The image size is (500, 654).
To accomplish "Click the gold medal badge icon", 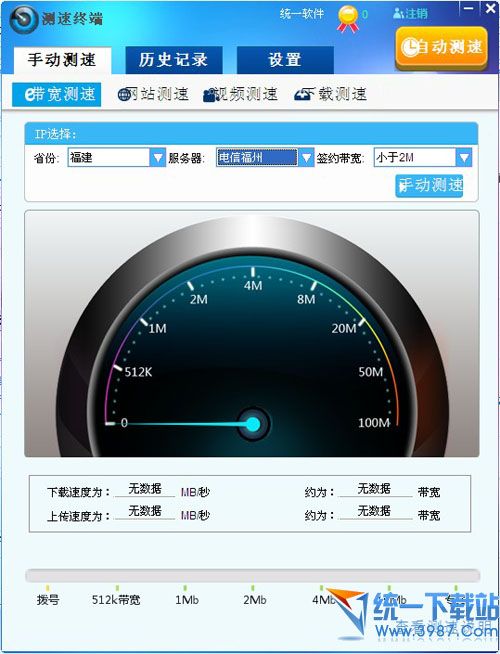I will click(x=348, y=20).
